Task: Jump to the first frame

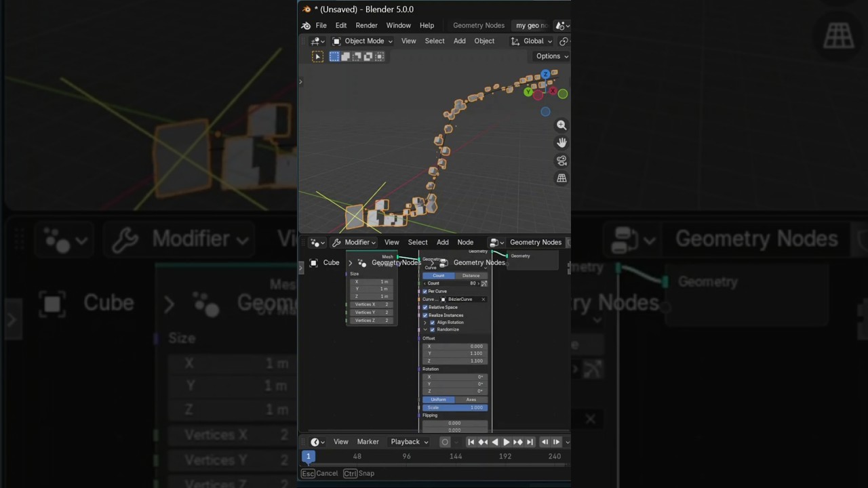Action: [471, 442]
